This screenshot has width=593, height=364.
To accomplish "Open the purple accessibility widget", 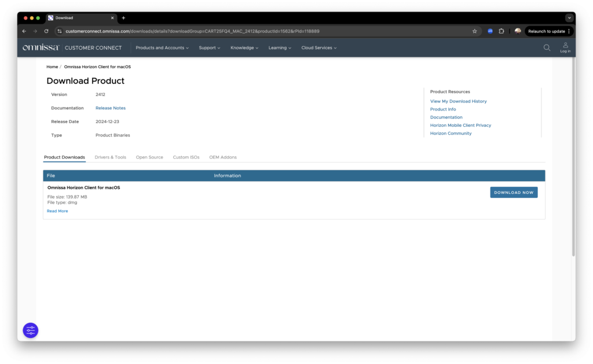I will [30, 330].
